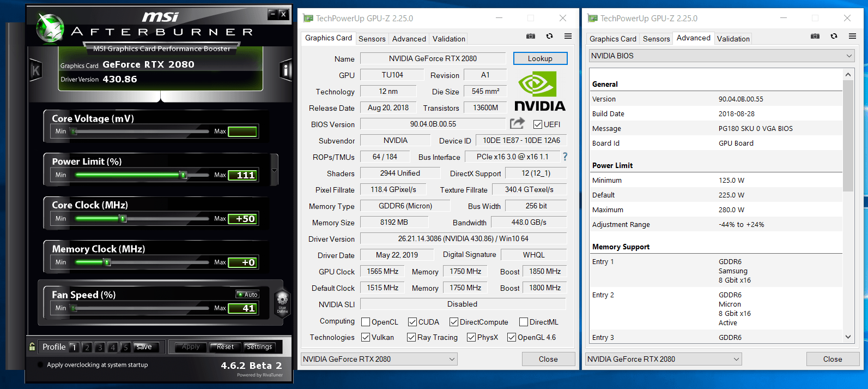This screenshot has width=868, height=389.
Task: Open Advanced tab in left GPU-Z window
Action: 409,39
